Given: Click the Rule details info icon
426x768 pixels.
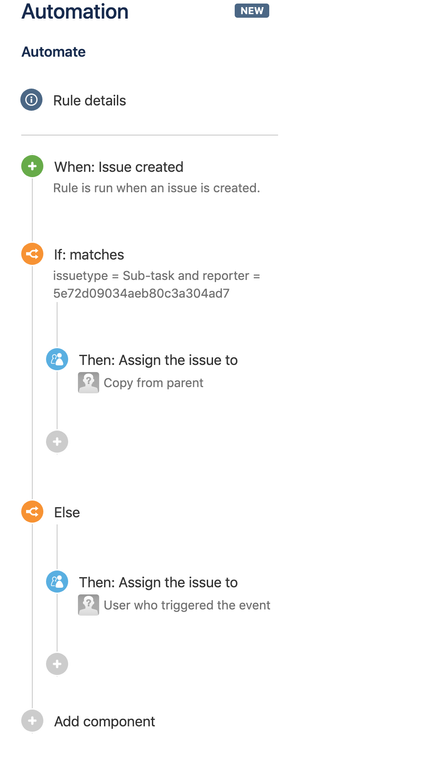Looking at the screenshot, I should click(x=31, y=100).
